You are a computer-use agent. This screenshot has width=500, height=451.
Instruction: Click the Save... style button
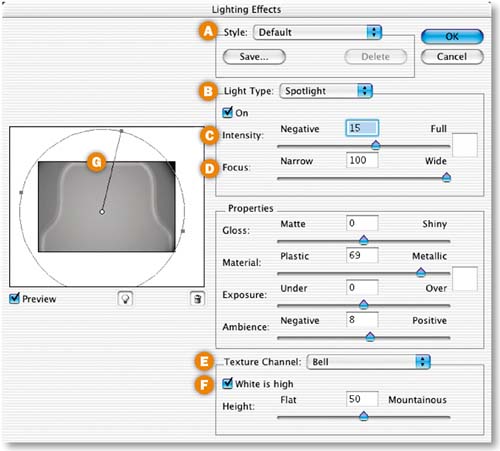(x=254, y=57)
